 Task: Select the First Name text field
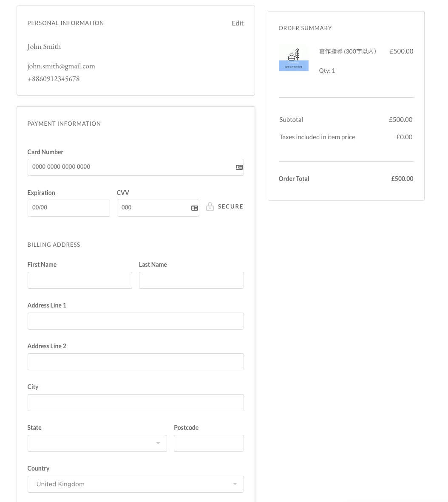79,280
